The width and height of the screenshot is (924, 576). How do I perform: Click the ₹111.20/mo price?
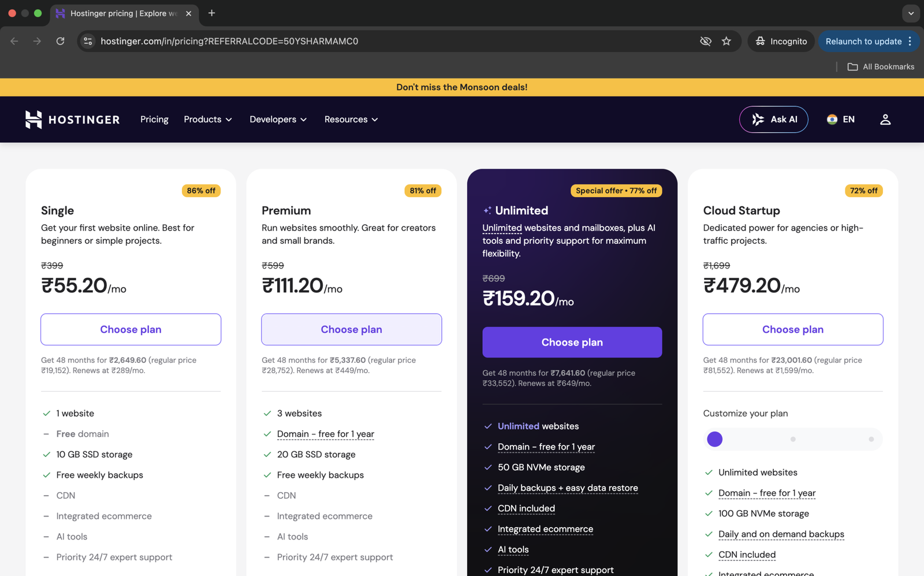pos(302,285)
